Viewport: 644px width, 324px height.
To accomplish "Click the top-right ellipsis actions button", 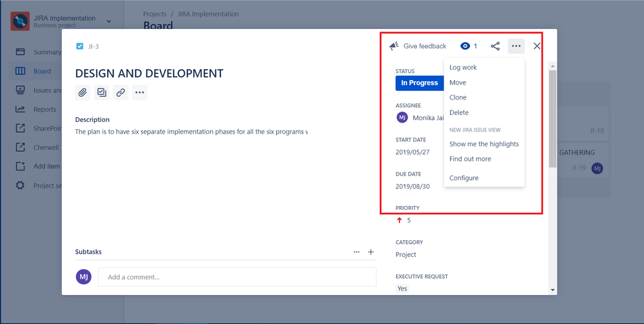I will point(516,46).
